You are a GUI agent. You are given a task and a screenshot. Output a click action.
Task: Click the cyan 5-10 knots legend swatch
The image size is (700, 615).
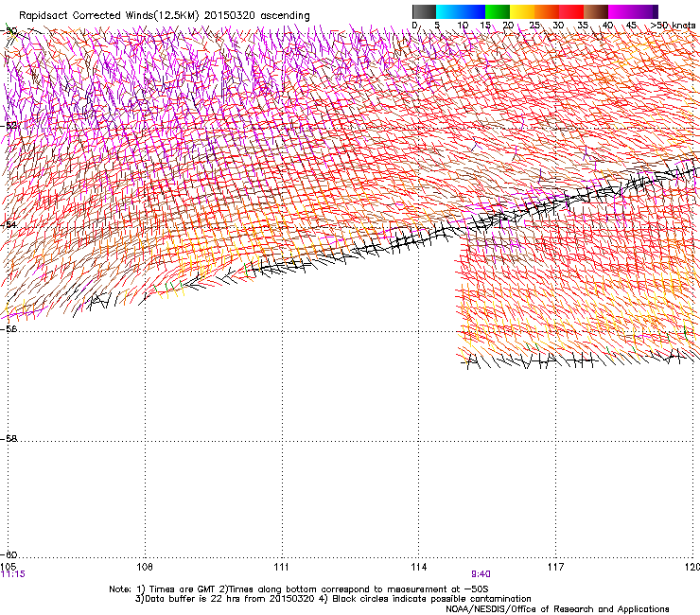(x=448, y=11)
